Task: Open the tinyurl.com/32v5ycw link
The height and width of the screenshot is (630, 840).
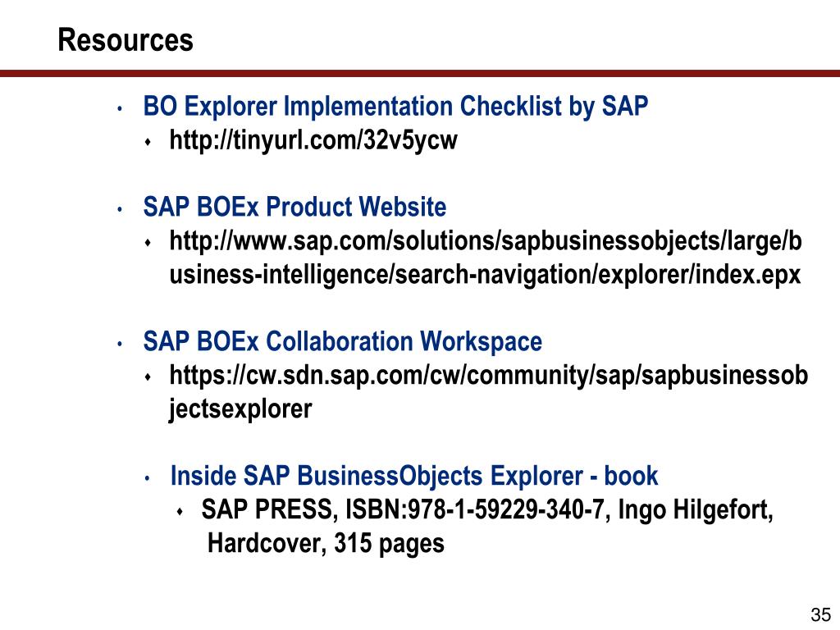Action: click(x=313, y=140)
